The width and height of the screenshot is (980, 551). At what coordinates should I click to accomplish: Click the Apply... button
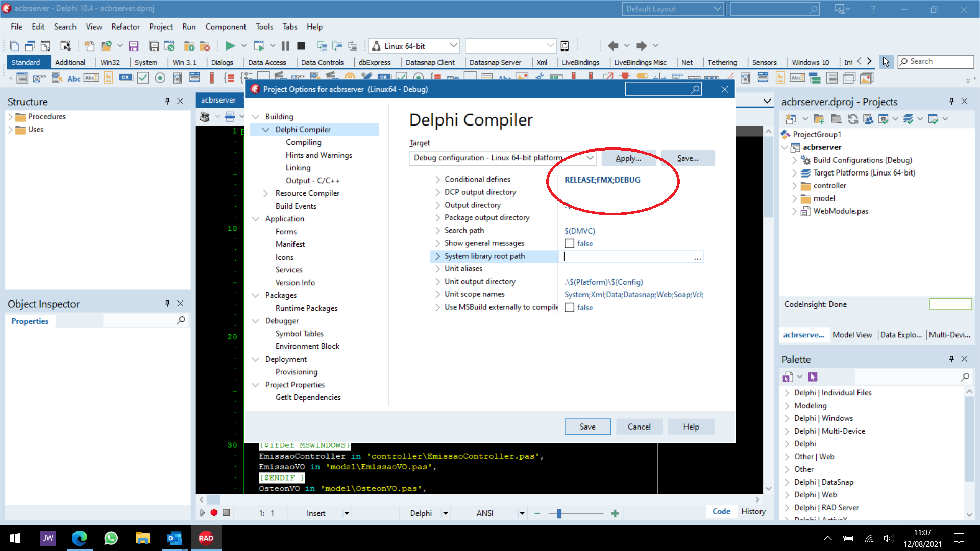[628, 158]
